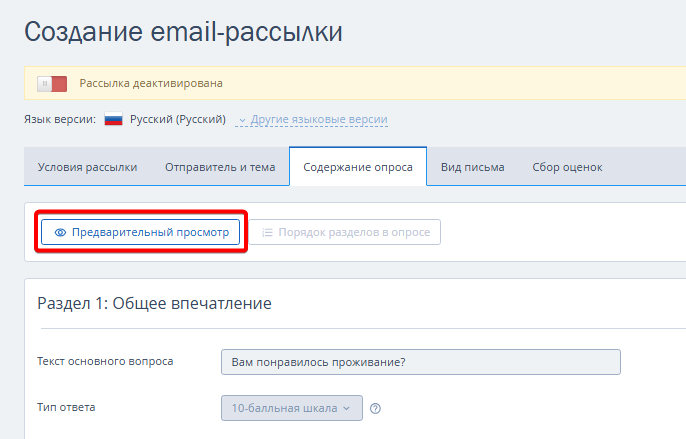The height and width of the screenshot is (439, 686).
Task: Click the Russian flag icon
Action: tap(113, 120)
